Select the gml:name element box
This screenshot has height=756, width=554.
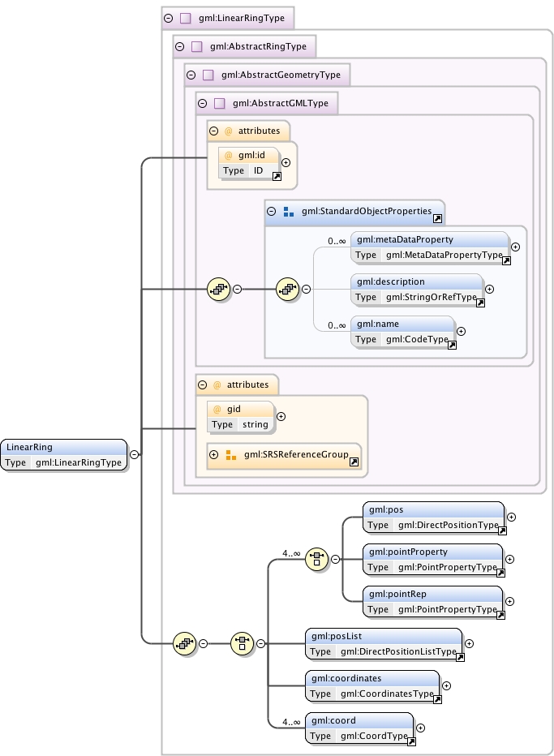click(402, 332)
